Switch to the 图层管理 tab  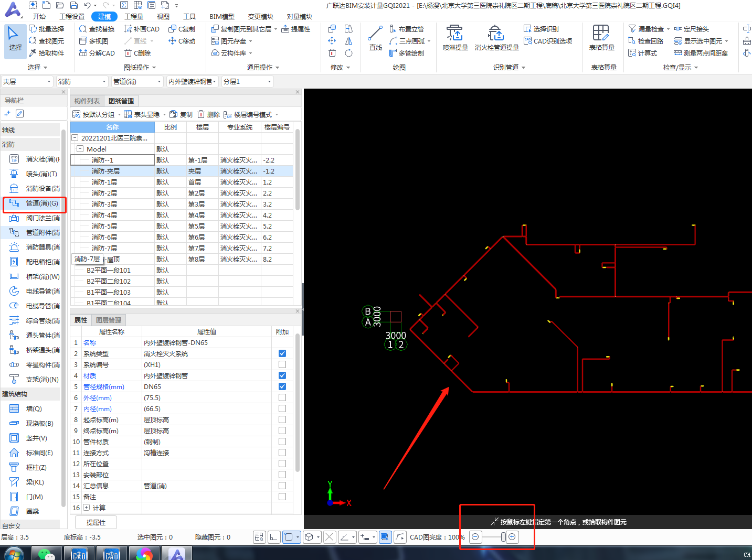[108, 320]
